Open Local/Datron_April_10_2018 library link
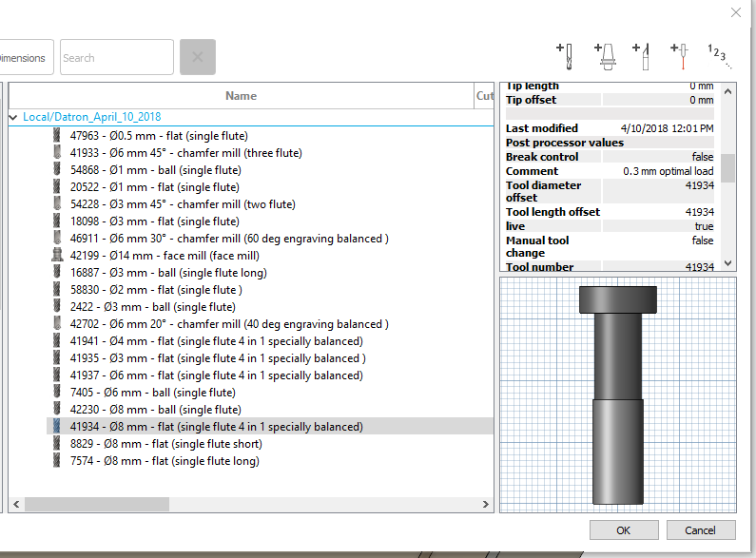The height and width of the screenshot is (558, 756). (x=91, y=117)
